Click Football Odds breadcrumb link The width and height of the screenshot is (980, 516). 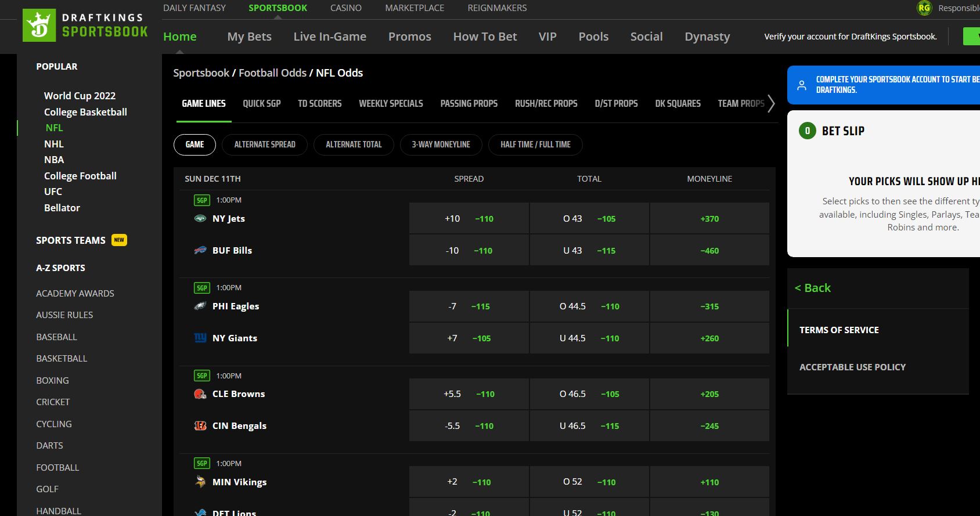coord(272,73)
